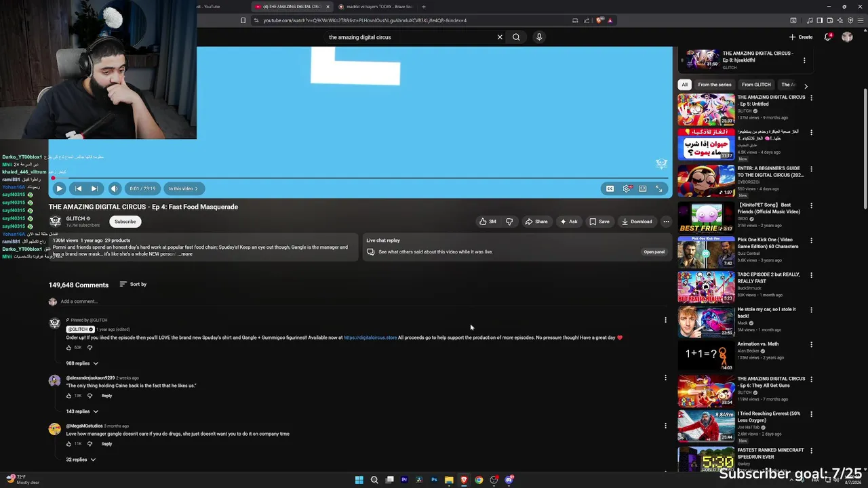Select the 'From the series' chip
This screenshot has width=868, height=488.
click(x=715, y=85)
